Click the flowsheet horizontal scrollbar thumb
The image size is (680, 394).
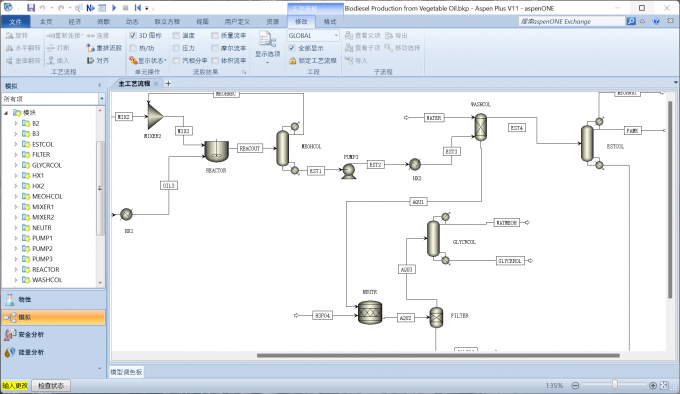pyautogui.click(x=438, y=355)
